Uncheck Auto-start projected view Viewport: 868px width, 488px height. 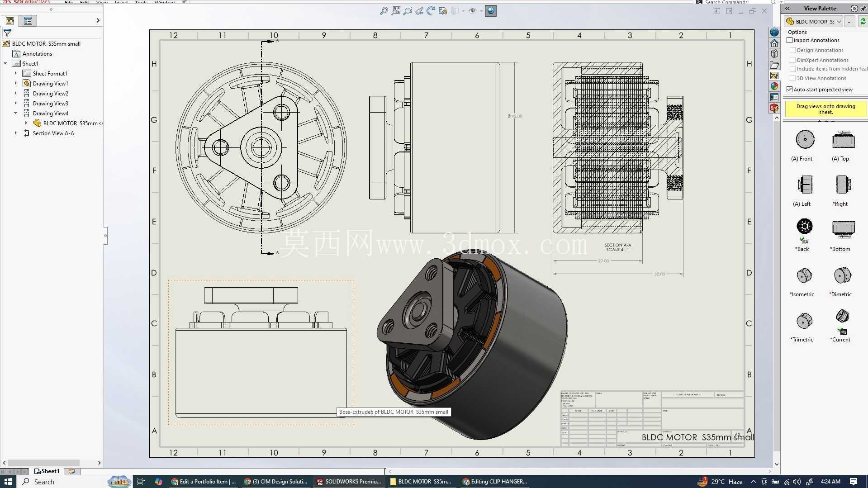tap(790, 90)
